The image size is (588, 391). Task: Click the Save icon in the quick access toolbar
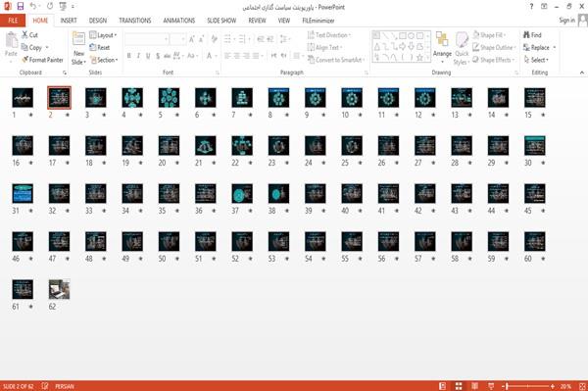tap(21, 7)
